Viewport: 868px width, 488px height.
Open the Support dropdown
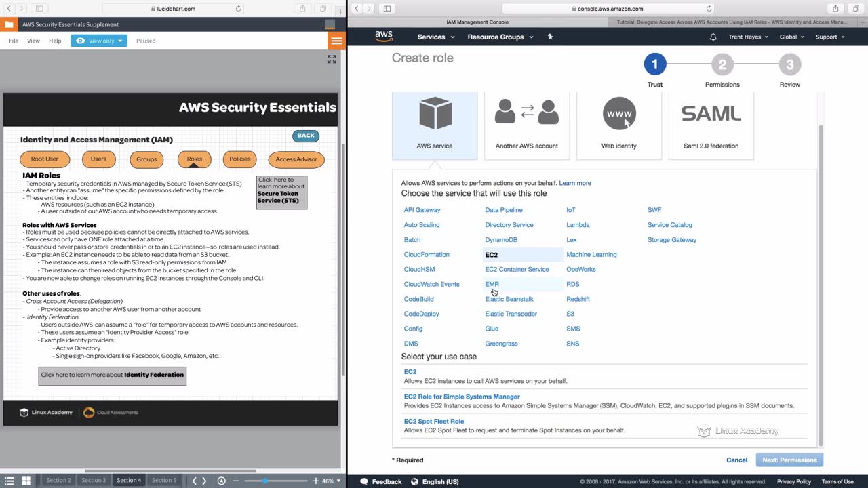pos(830,37)
